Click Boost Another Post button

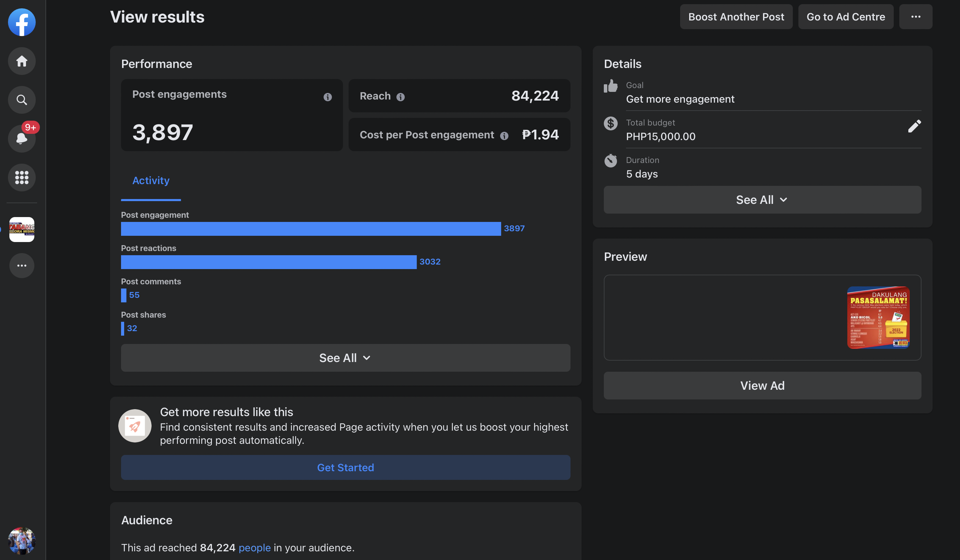(x=736, y=17)
